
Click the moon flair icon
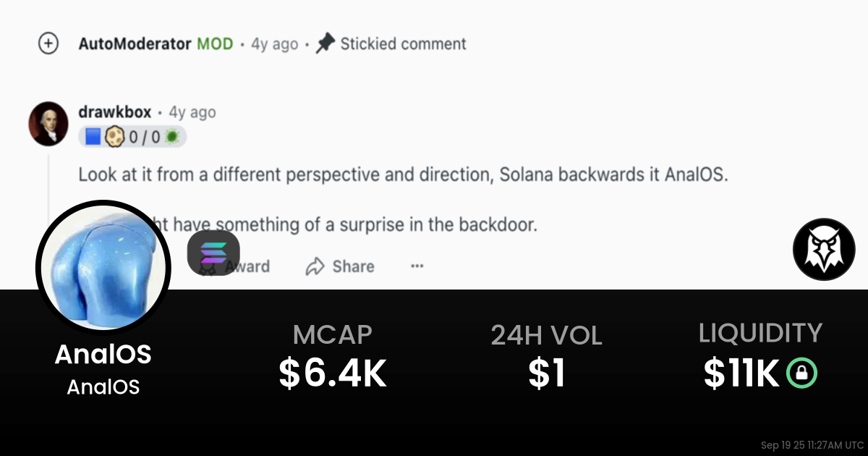pyautogui.click(x=112, y=135)
